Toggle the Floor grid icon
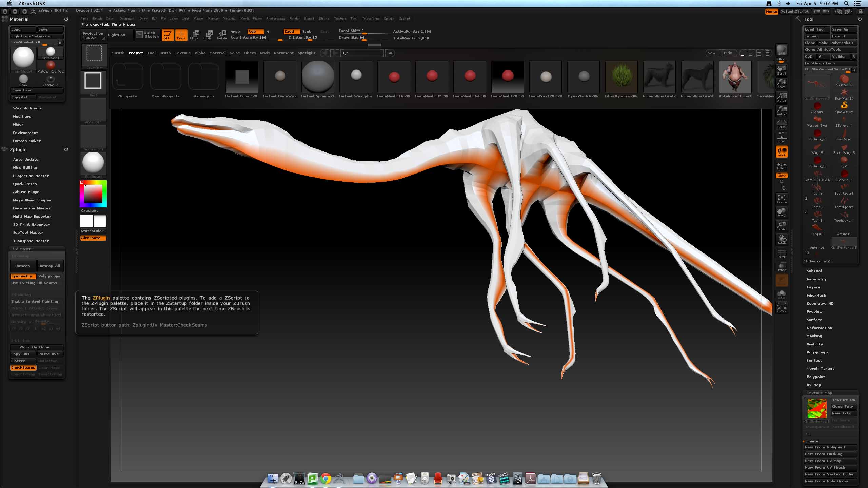The image size is (868, 488). (782, 138)
